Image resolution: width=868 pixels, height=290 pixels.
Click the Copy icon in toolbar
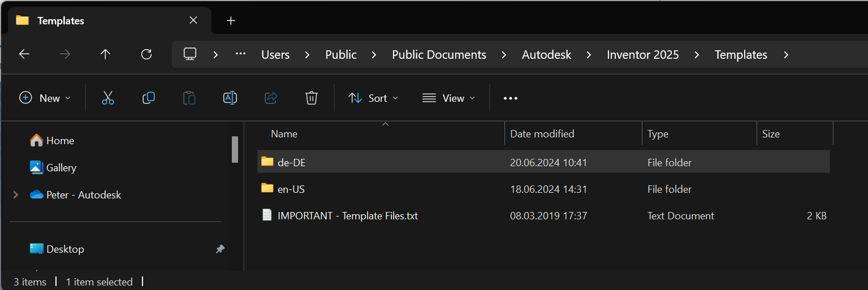click(x=149, y=98)
